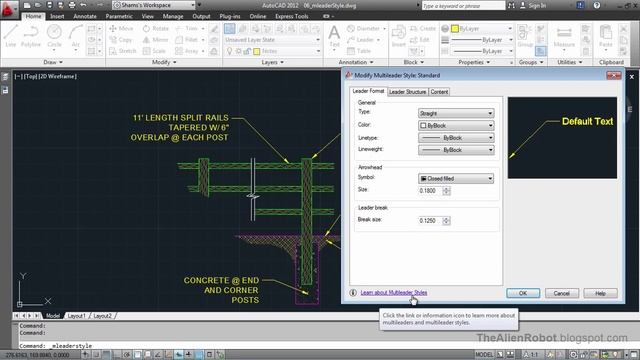Click the Fillet tool in Modify panel
The width and height of the screenshot is (640, 360).
click(x=187, y=40)
